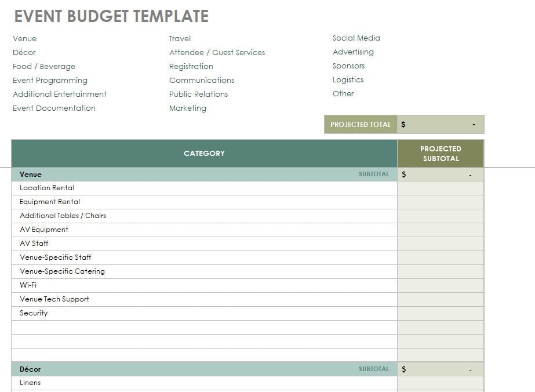
Task: Open the Social Media link
Action: tap(356, 38)
